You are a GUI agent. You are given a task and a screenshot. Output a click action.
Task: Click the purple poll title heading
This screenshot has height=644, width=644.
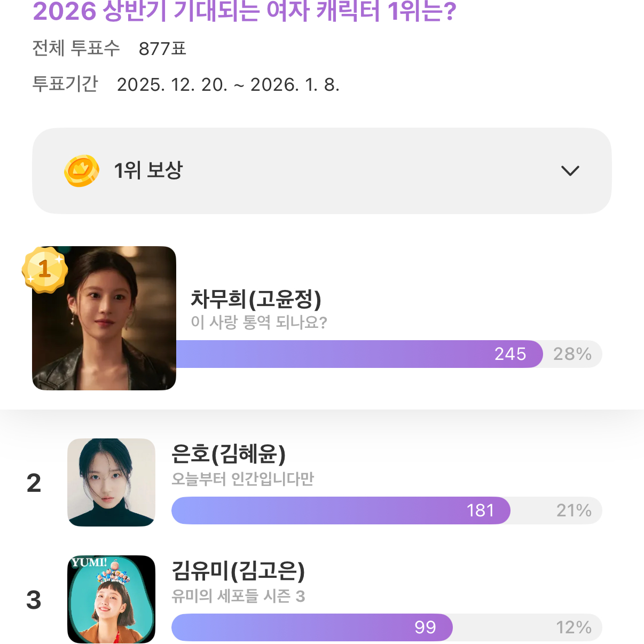tap(245, 12)
